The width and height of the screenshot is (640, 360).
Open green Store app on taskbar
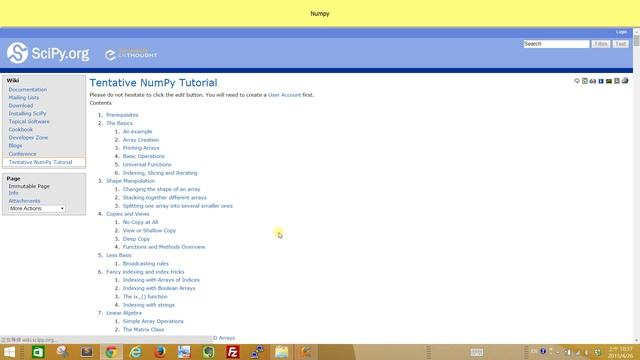coord(38,352)
